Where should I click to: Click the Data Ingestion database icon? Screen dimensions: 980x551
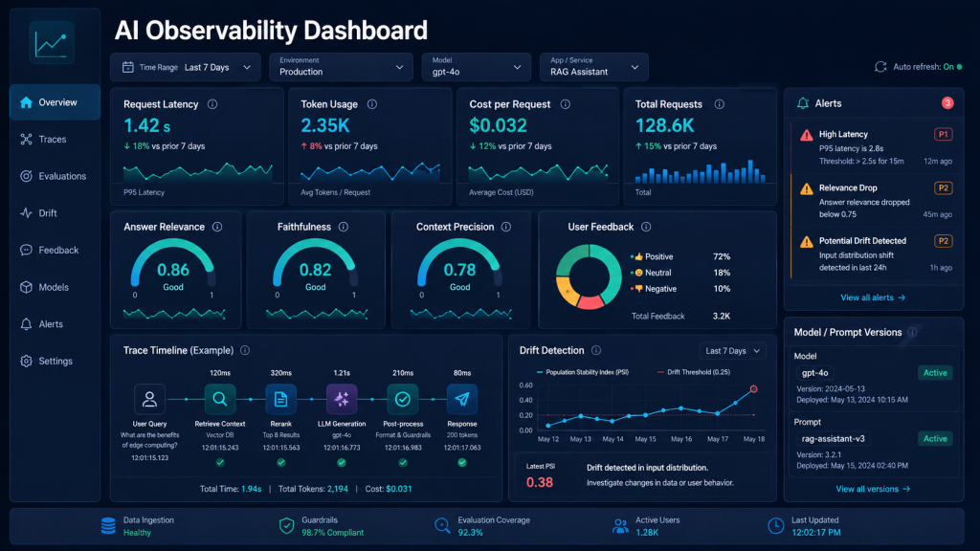(x=109, y=526)
